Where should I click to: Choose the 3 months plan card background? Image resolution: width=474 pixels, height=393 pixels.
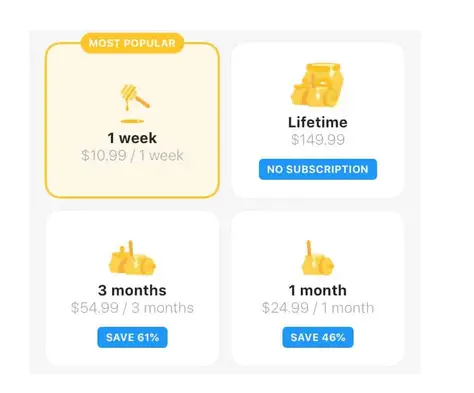pyautogui.click(x=132, y=288)
